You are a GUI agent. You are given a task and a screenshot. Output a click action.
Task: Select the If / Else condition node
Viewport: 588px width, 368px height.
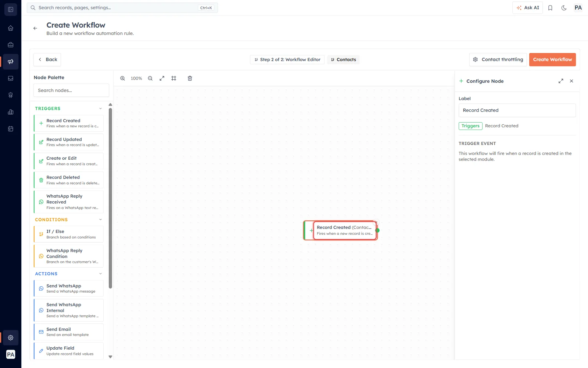coord(69,234)
